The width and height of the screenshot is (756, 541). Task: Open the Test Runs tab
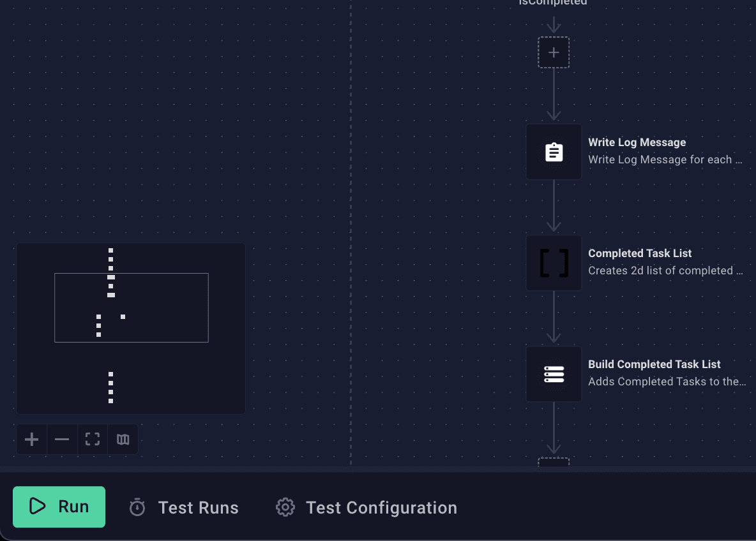[184, 507]
